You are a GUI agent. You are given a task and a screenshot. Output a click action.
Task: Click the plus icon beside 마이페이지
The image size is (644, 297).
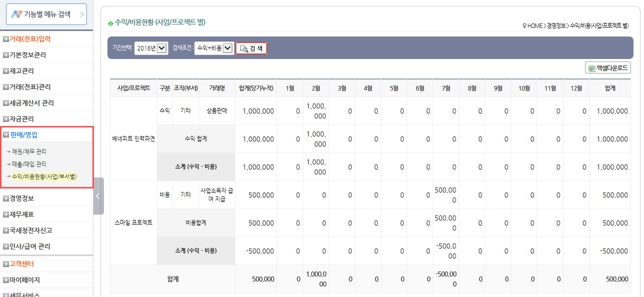coord(5,280)
